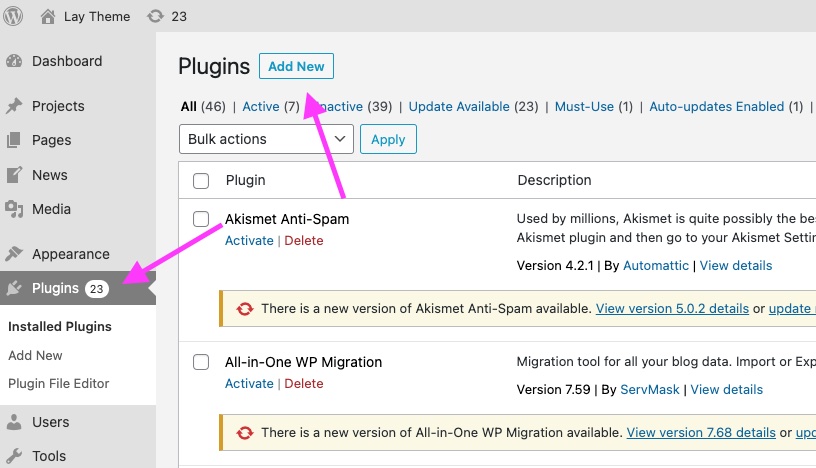The width and height of the screenshot is (816, 468).
Task: Open the Bulk actions dropdown
Action: click(266, 139)
